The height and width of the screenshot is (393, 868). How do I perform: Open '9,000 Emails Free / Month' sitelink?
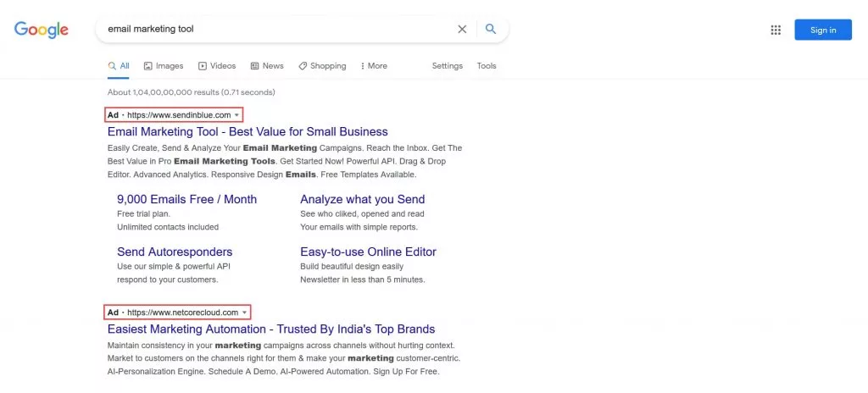click(186, 199)
